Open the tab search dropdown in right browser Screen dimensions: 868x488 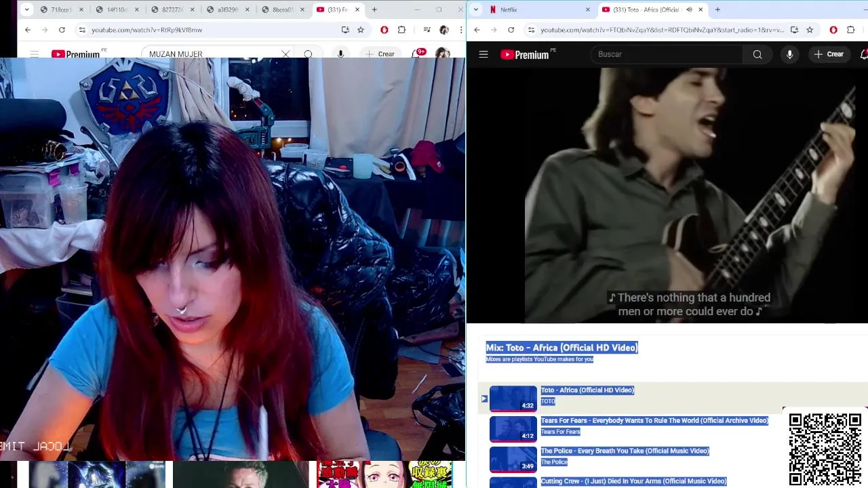476,9
